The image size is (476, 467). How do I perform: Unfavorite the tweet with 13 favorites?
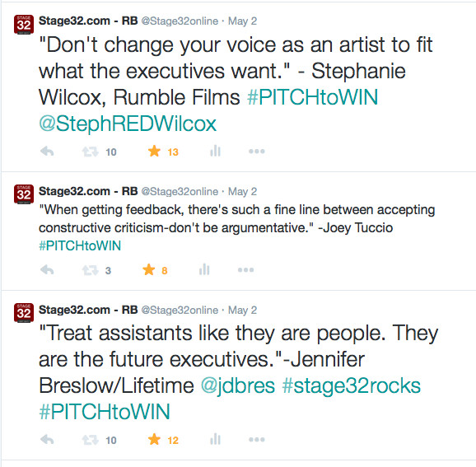(154, 151)
